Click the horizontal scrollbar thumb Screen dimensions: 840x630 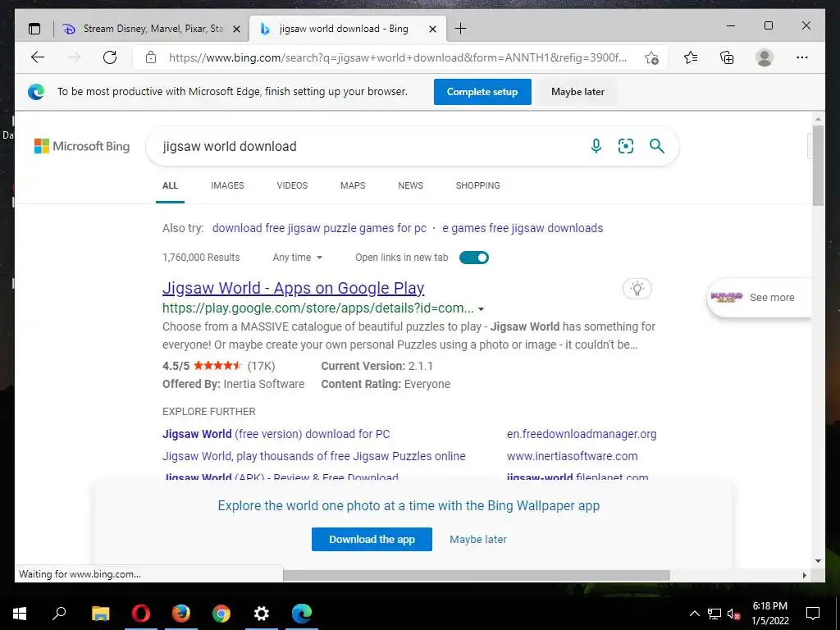click(x=477, y=575)
